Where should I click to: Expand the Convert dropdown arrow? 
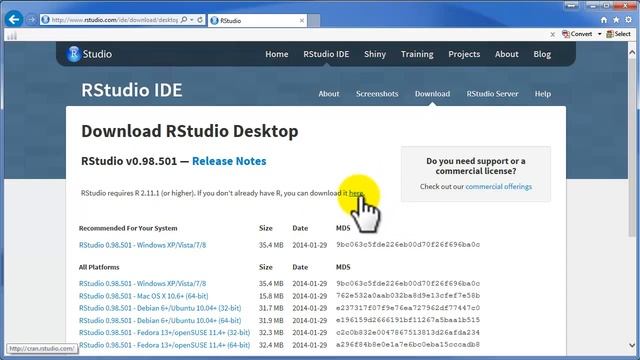click(x=600, y=34)
